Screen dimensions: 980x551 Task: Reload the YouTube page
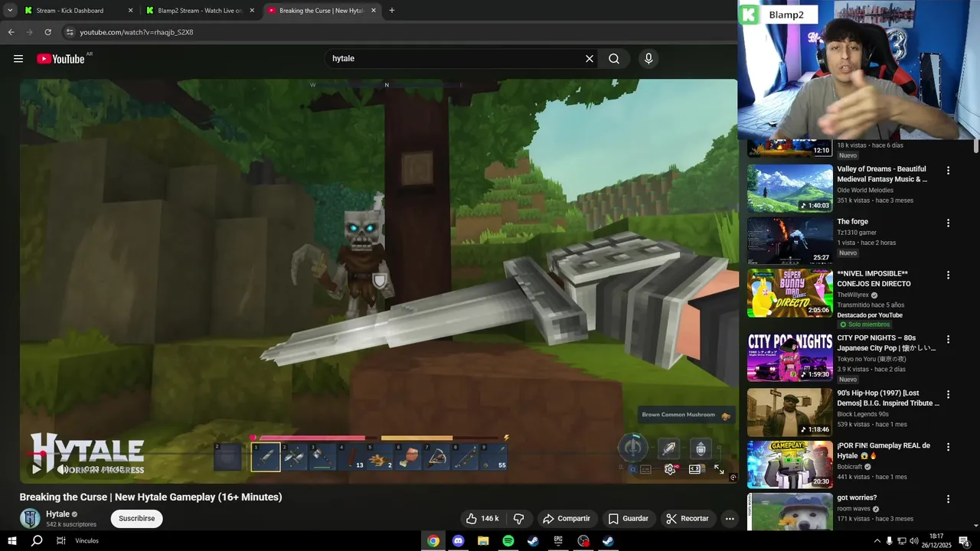(x=47, y=32)
